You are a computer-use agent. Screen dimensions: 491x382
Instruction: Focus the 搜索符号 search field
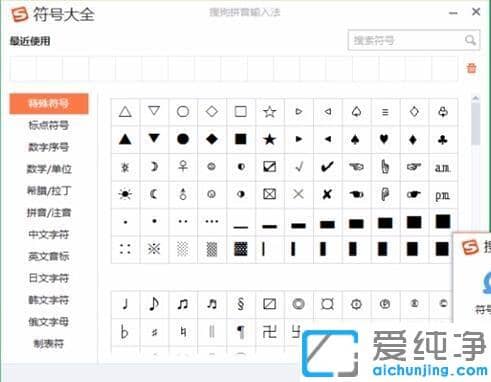click(x=414, y=40)
